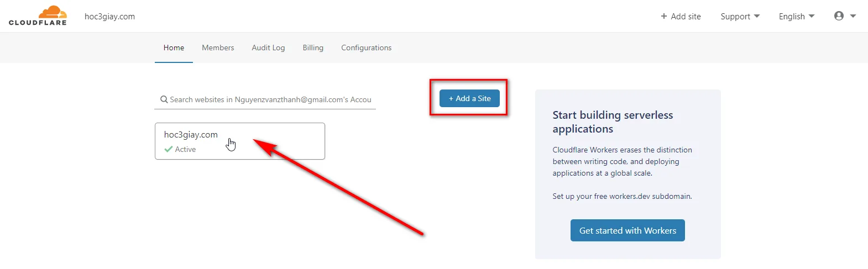
Task: Go to the Billing tab
Action: pos(313,48)
